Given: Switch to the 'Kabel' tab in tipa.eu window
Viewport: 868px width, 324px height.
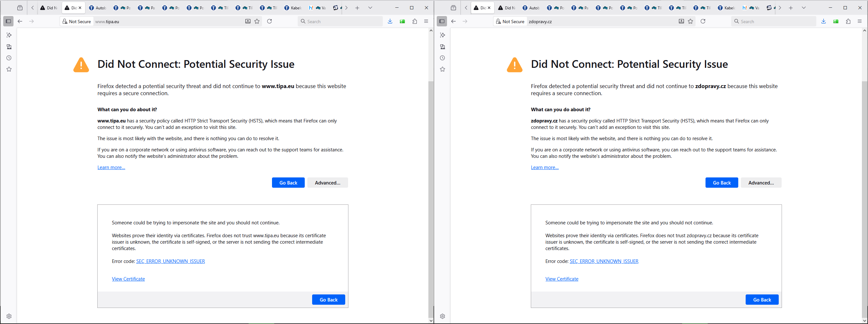Looking at the screenshot, I should point(293,8).
